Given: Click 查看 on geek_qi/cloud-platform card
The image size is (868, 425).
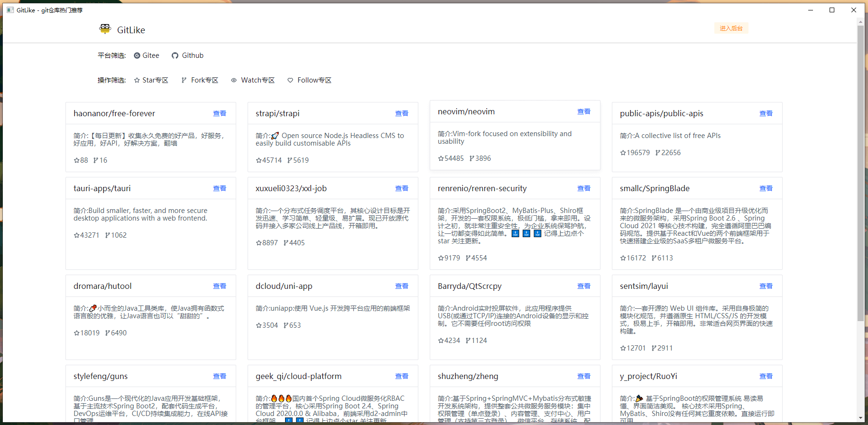Looking at the screenshot, I should (402, 376).
